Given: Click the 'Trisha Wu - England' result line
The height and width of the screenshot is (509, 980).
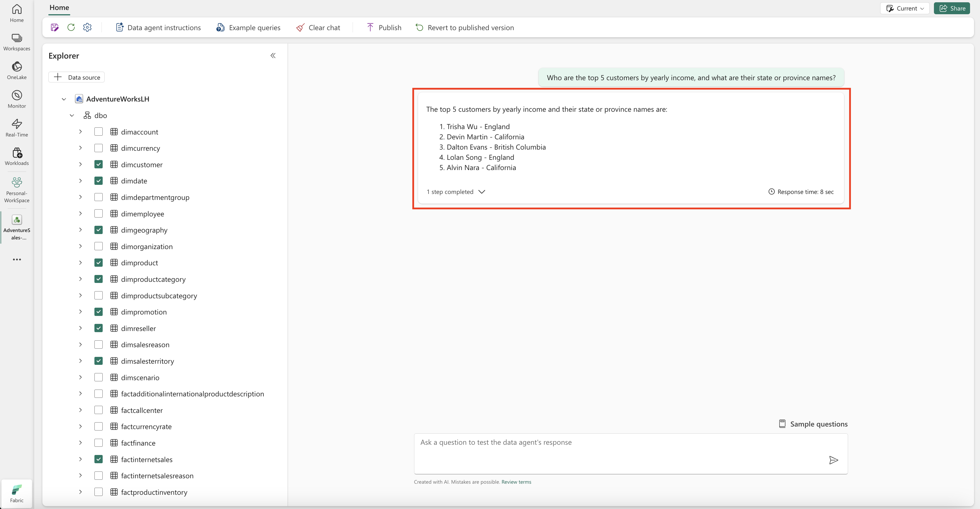Looking at the screenshot, I should click(478, 127).
